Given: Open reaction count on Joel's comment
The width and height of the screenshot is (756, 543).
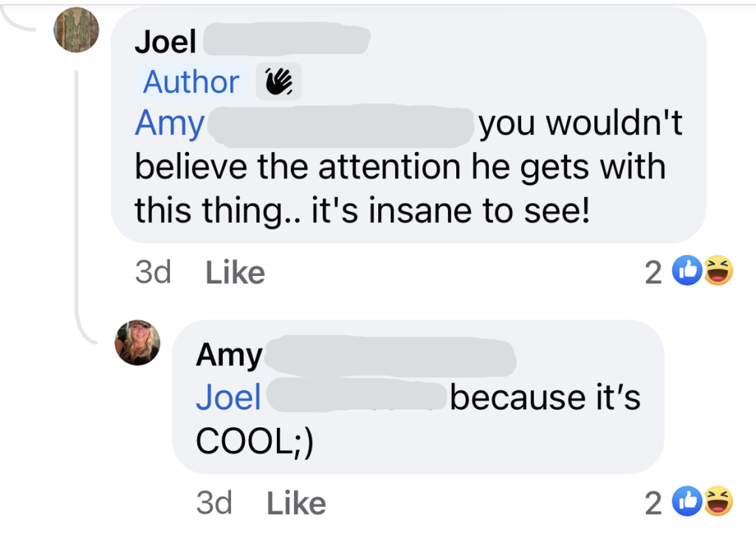Looking at the screenshot, I should 653,273.
